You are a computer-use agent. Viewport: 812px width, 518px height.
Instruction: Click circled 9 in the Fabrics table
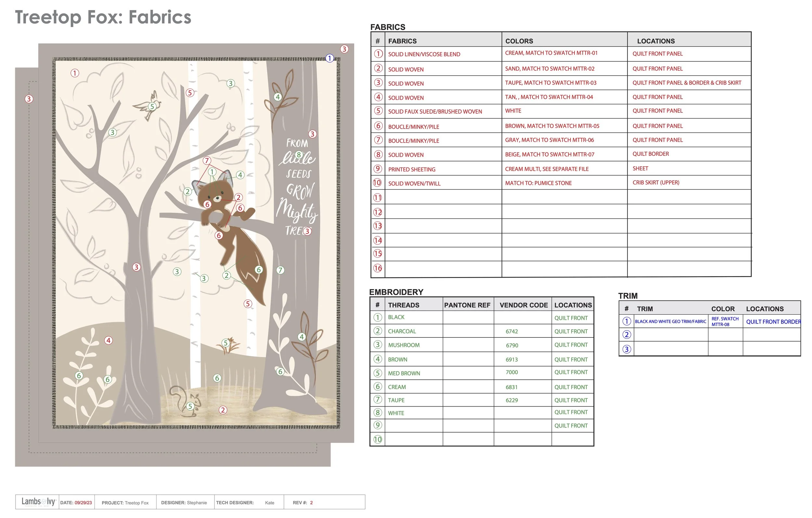pyautogui.click(x=378, y=169)
